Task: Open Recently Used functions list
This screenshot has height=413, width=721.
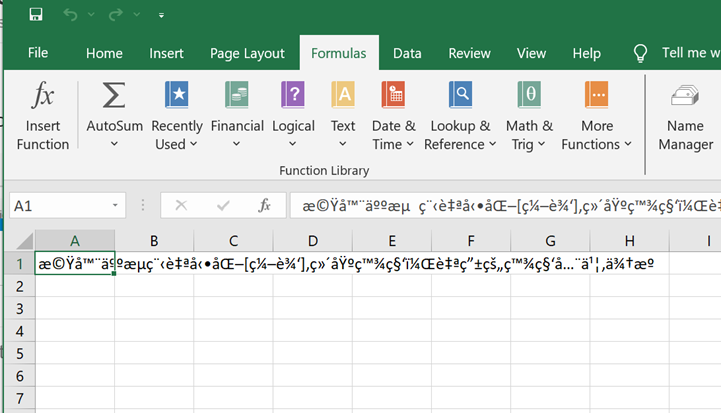Action: click(x=177, y=97)
